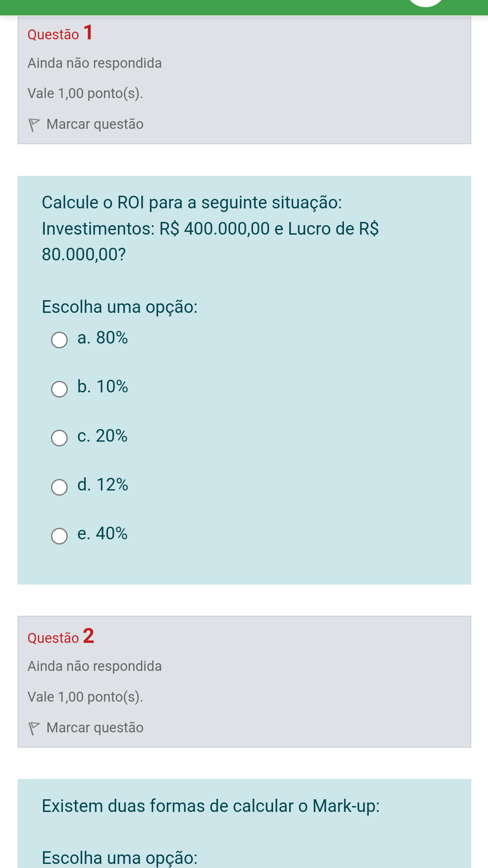Click the Questão 1 heading
The width and height of the screenshot is (488, 868).
(x=61, y=33)
